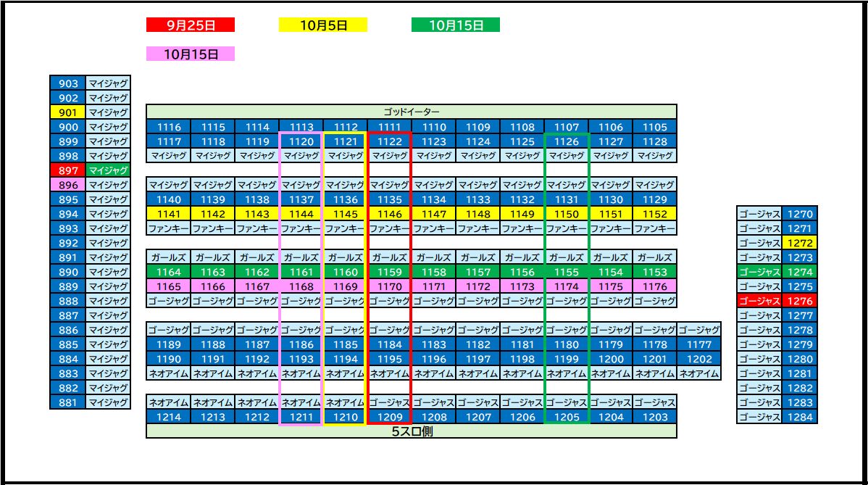Select the ファンキー label below seat 1146
Viewport: 868px width, 485px height.
[388, 227]
